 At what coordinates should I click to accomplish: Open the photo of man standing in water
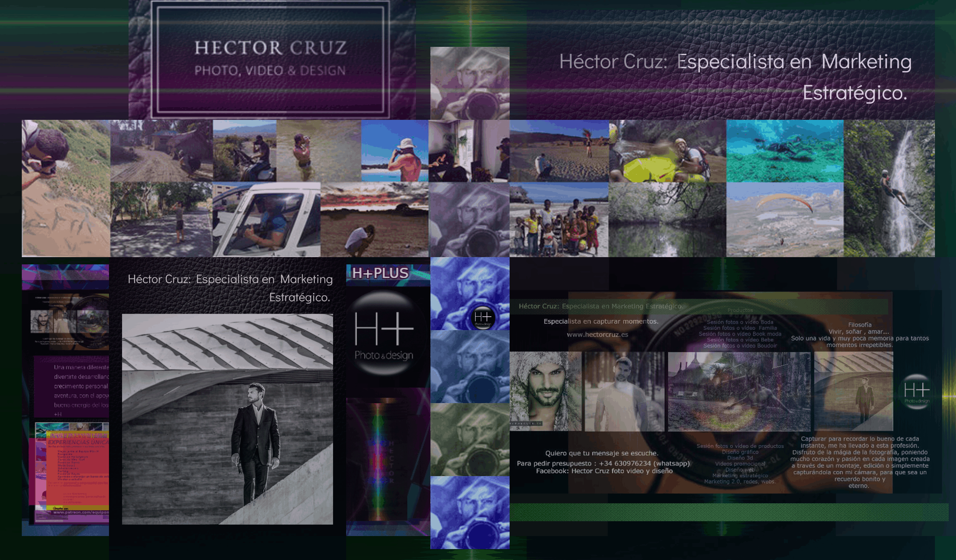pyautogui.click(x=319, y=151)
